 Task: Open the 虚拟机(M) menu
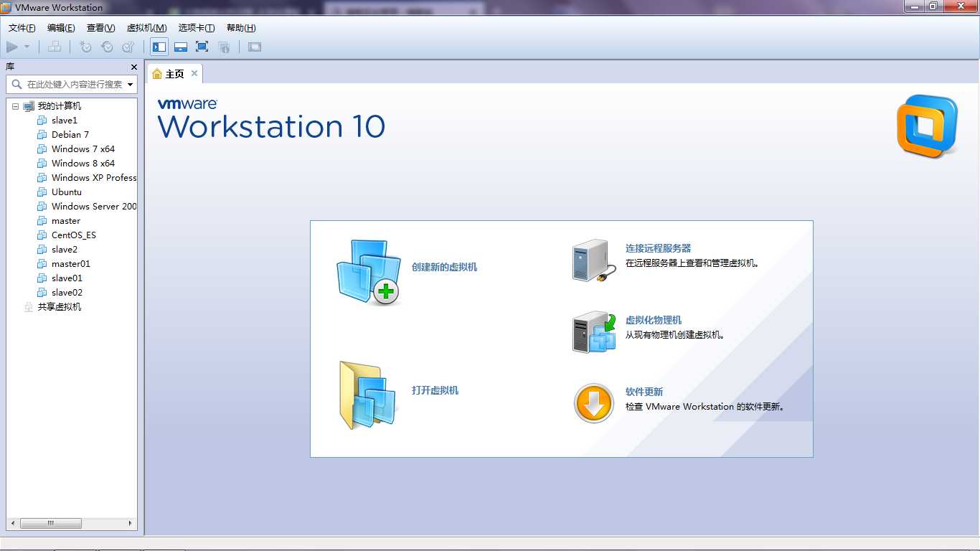click(x=146, y=28)
